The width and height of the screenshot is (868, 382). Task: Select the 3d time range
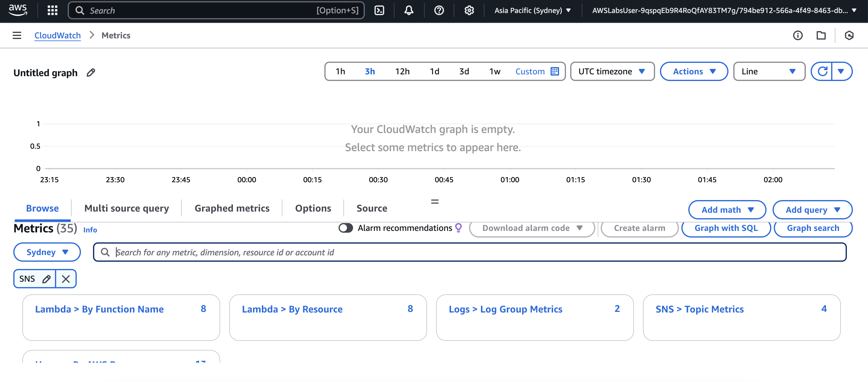[464, 72]
